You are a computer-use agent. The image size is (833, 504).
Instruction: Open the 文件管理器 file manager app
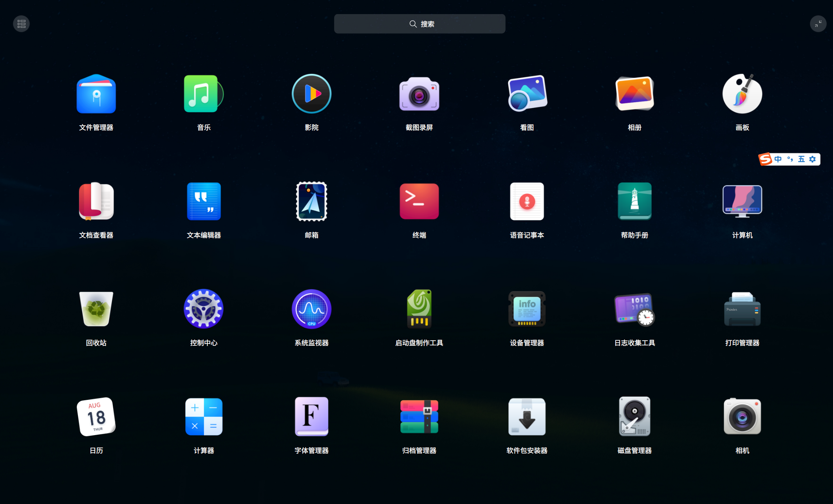(x=96, y=94)
